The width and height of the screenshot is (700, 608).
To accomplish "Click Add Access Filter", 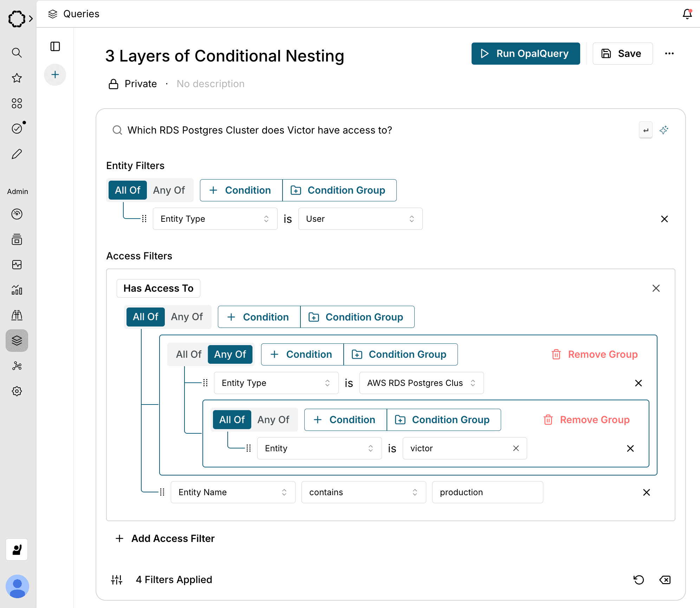I will [x=166, y=538].
